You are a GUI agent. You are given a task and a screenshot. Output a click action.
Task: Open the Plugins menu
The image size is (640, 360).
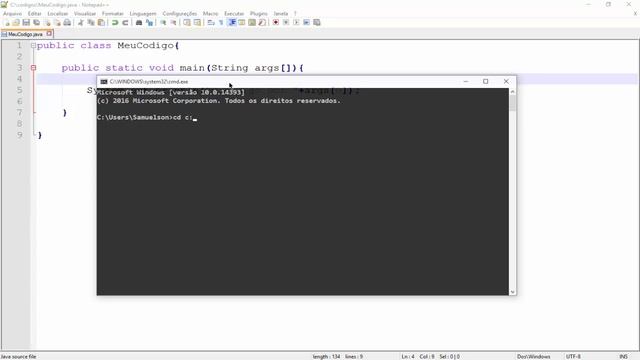(259, 13)
